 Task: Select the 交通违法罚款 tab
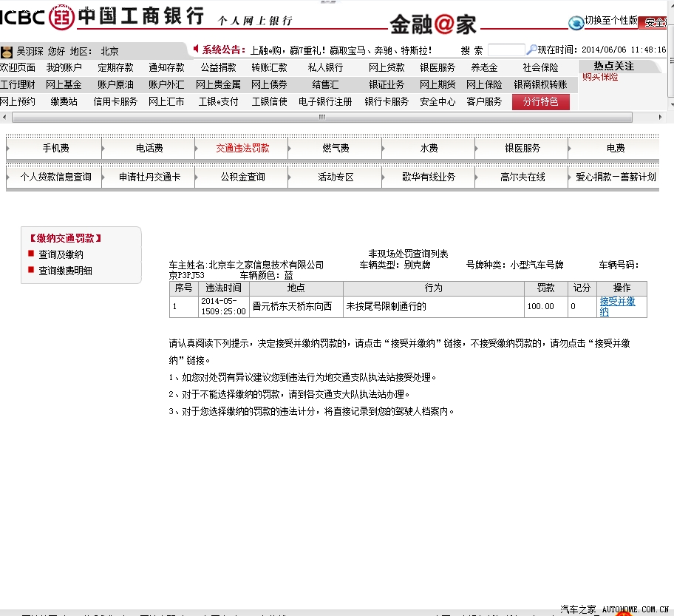(242, 148)
